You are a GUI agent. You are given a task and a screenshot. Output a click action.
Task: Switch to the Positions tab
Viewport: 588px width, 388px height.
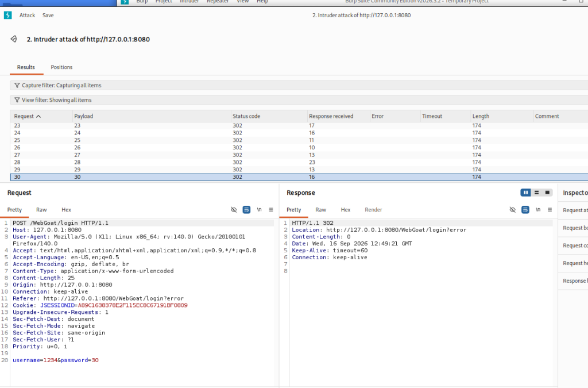click(x=61, y=67)
